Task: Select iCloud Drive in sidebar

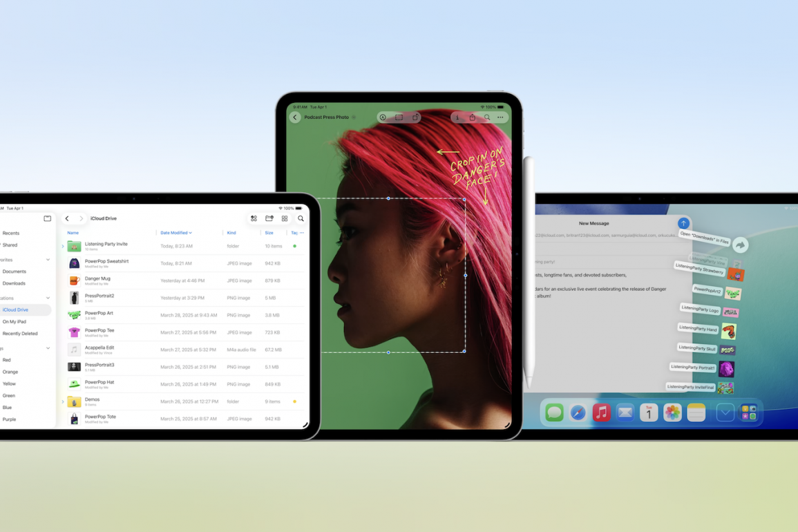Action: [x=16, y=310]
